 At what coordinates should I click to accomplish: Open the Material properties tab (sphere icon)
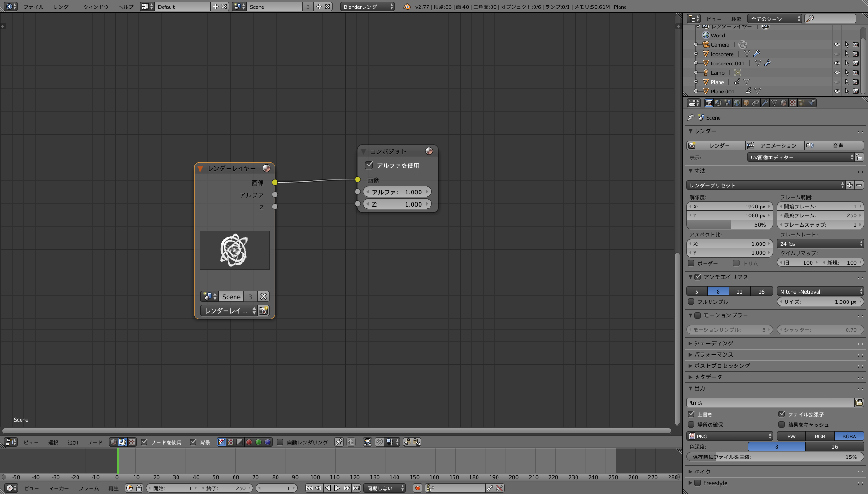[x=783, y=103]
